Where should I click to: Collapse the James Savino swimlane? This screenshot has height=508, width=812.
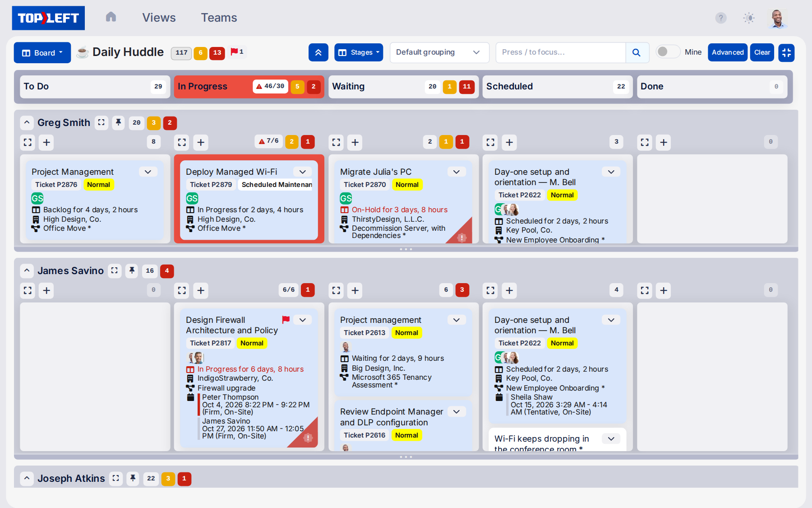click(x=27, y=270)
